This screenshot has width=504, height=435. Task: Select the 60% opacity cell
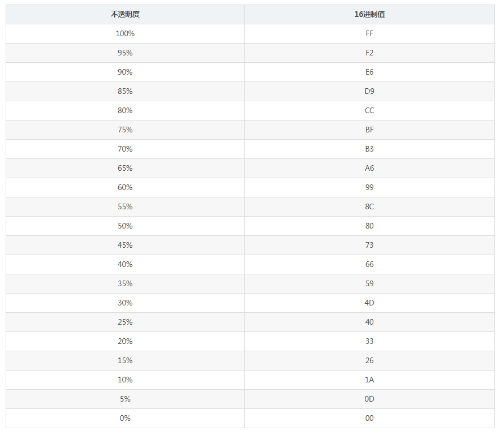[125, 188]
